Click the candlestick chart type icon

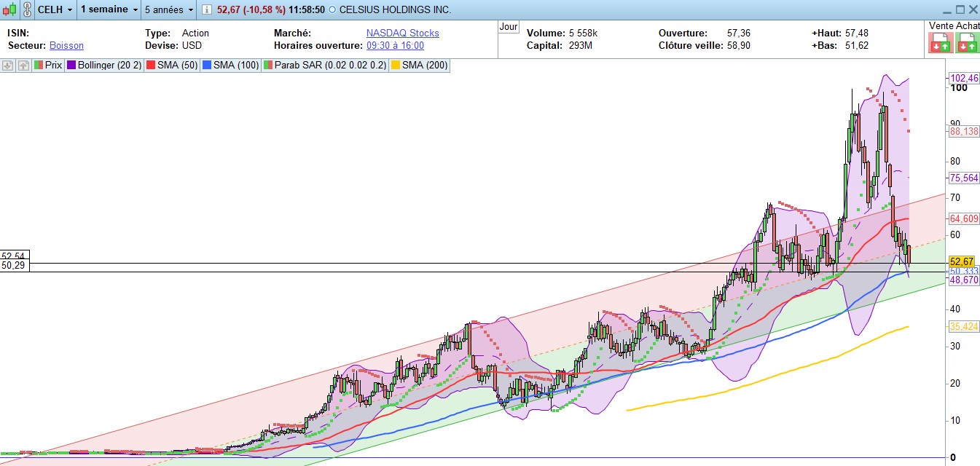pos(9,9)
